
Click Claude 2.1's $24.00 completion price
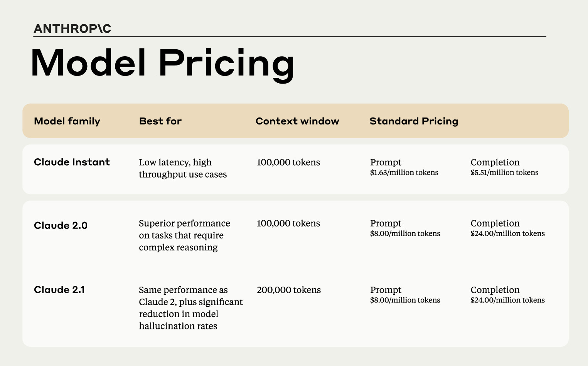click(x=507, y=300)
